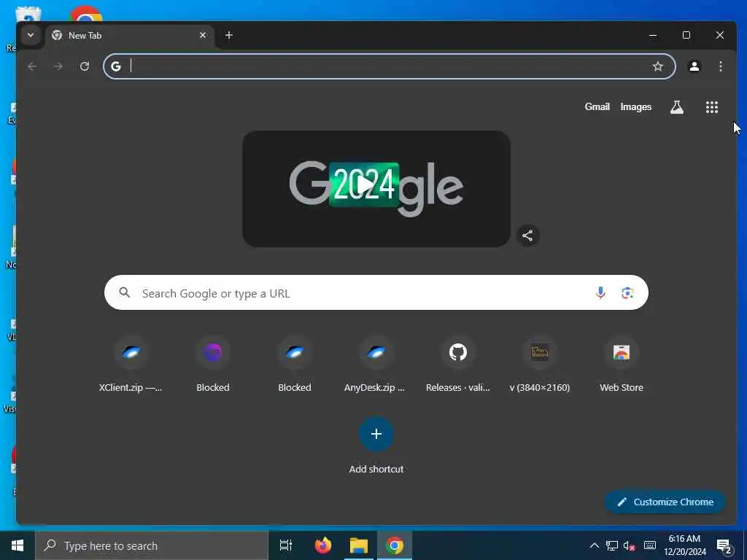Launch Firefox from taskbar

pos(323,545)
